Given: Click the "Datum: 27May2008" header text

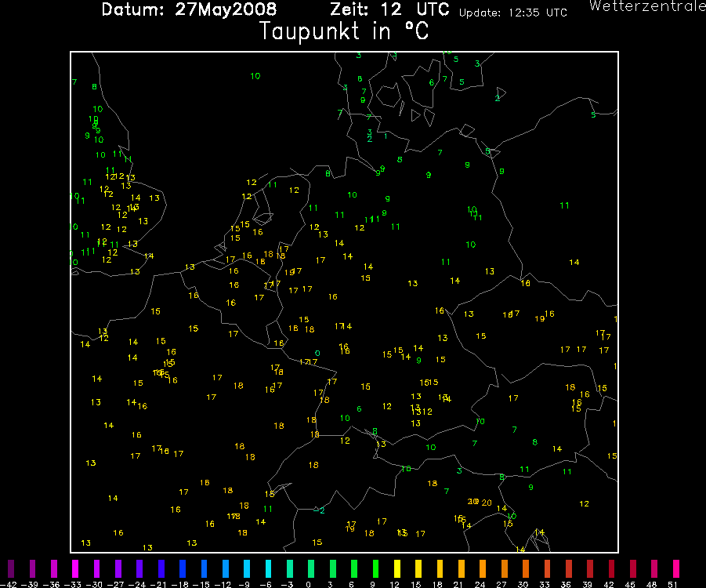Looking at the screenshot, I should [189, 9].
